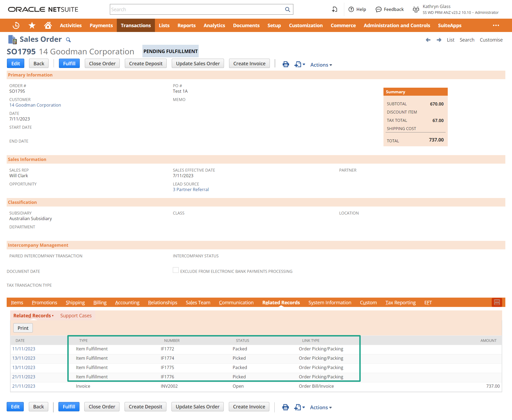Open the Shortcuts star icon

[32, 25]
